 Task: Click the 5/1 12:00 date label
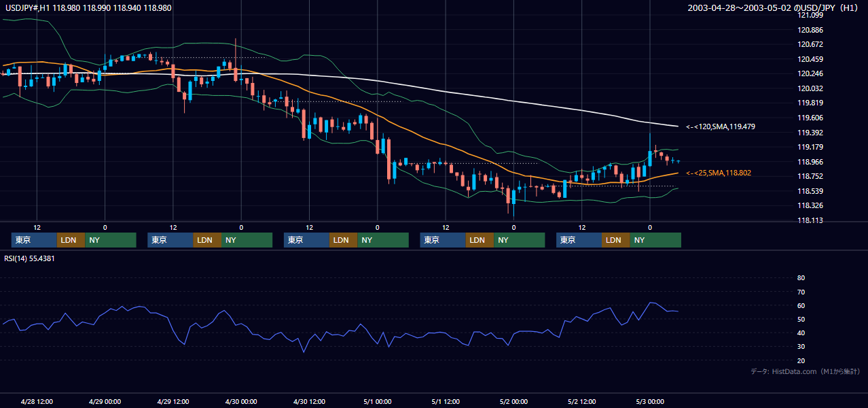[446, 401]
